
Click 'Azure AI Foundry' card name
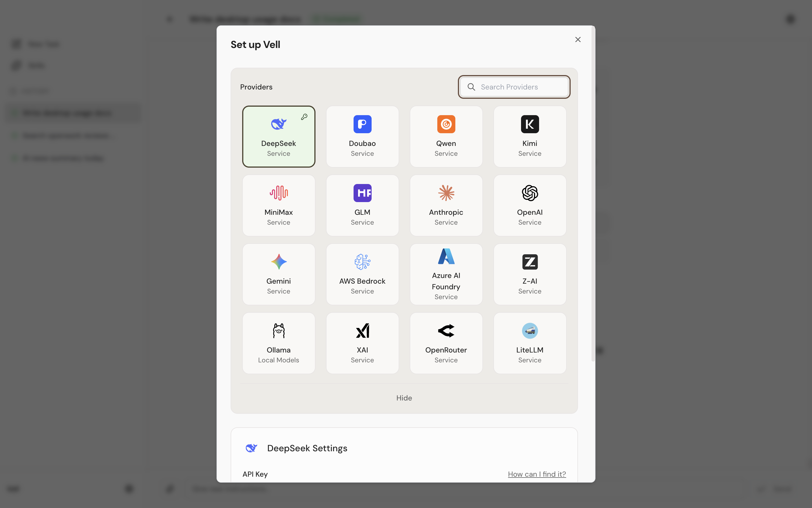click(x=446, y=281)
